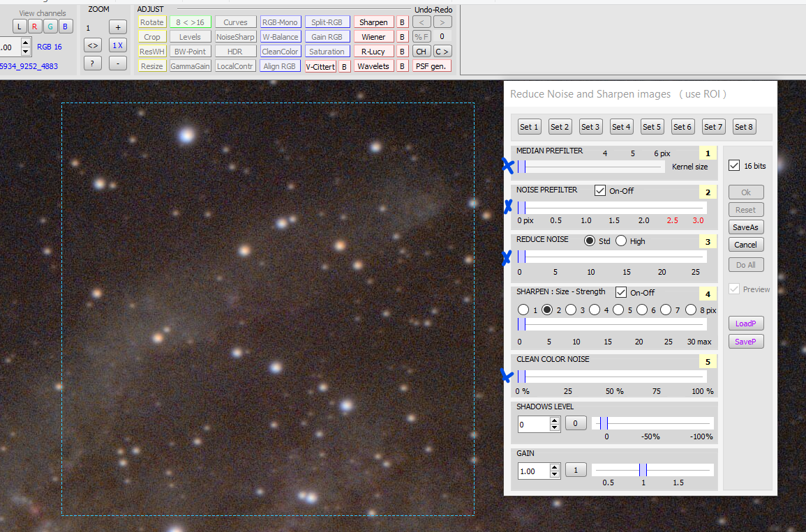
Task: Click the SaveP button
Action: click(746, 342)
